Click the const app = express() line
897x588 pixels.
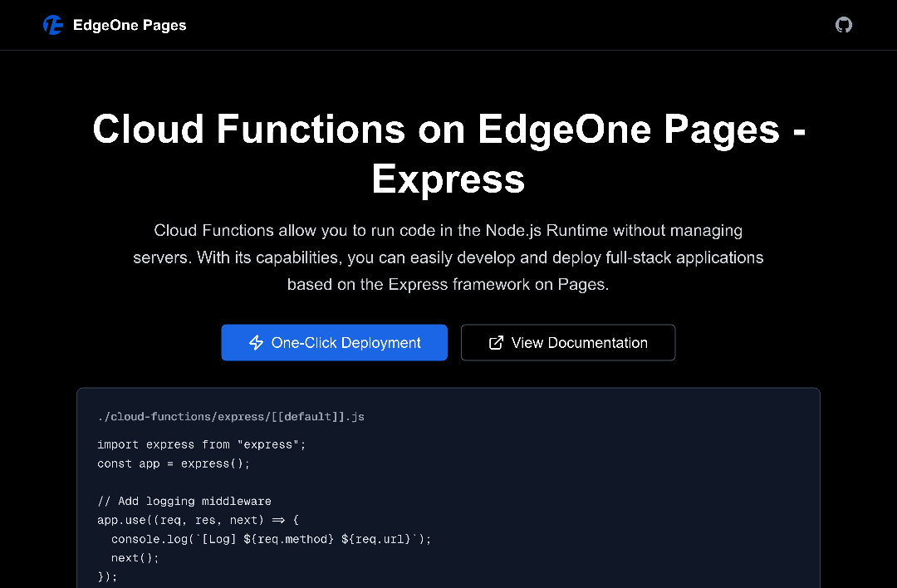tap(173, 463)
